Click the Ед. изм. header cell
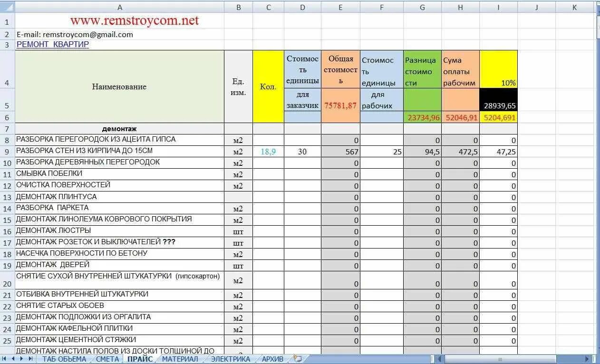 click(238, 86)
